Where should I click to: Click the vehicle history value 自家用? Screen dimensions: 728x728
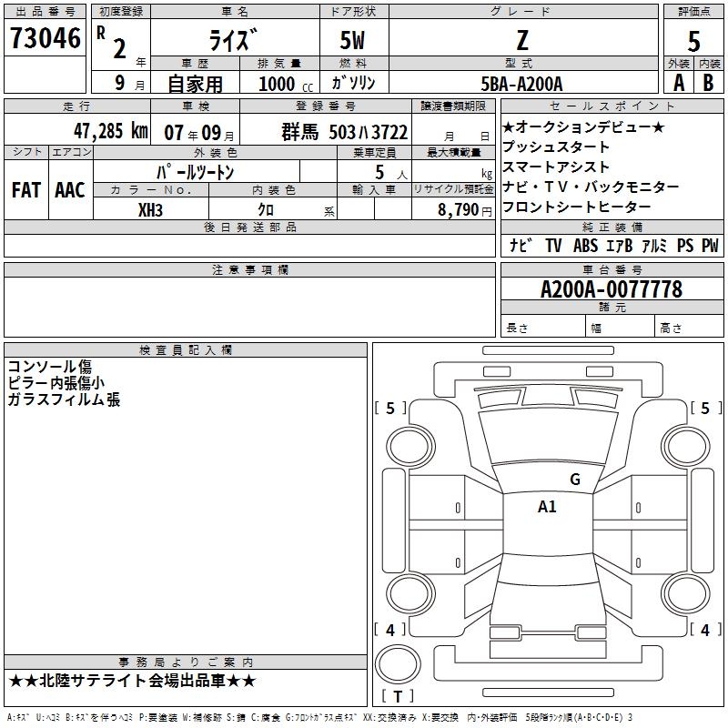(x=195, y=84)
